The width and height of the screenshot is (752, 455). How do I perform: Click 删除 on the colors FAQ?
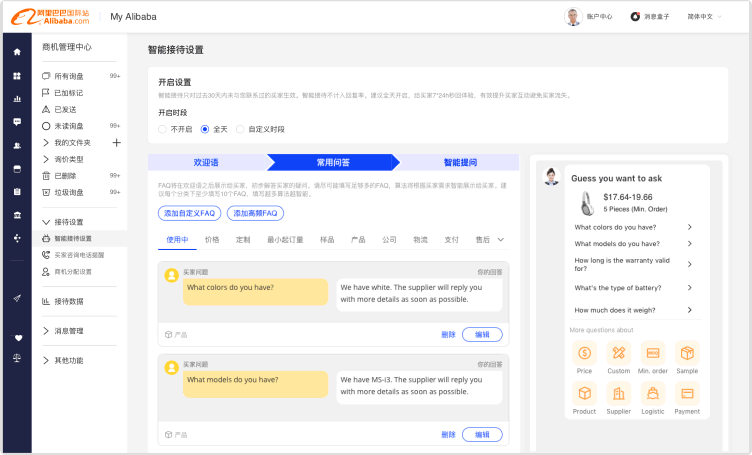[x=448, y=334]
